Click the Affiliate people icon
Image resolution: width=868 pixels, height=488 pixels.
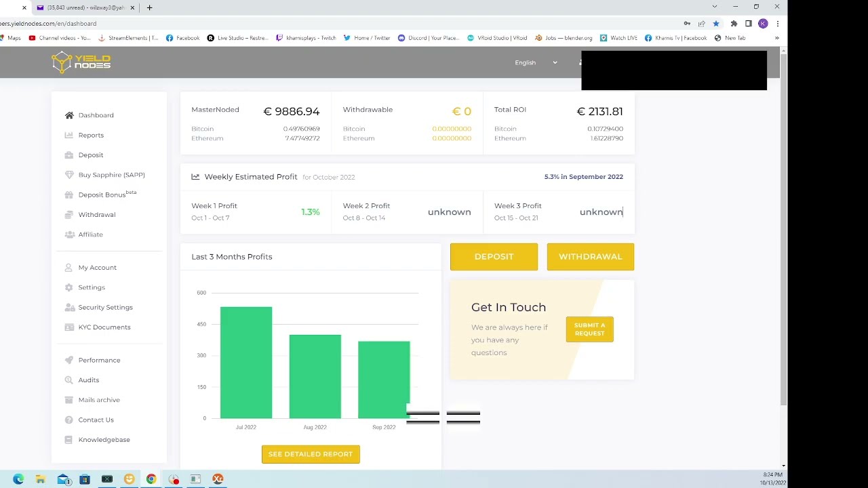(69, 235)
